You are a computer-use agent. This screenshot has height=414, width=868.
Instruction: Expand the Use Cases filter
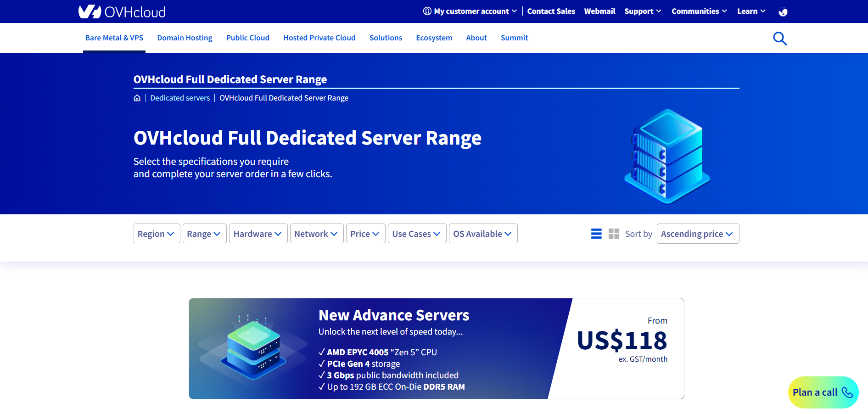tap(417, 234)
